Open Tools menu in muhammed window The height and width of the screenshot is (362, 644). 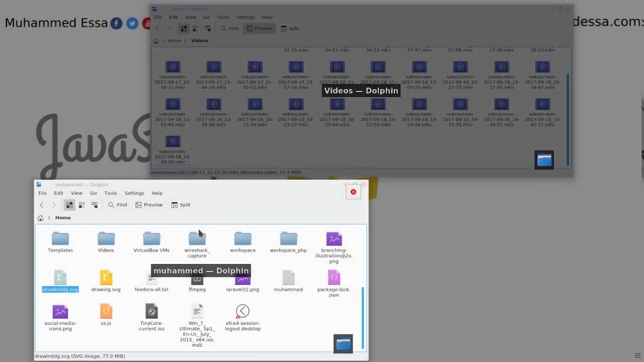point(111,193)
